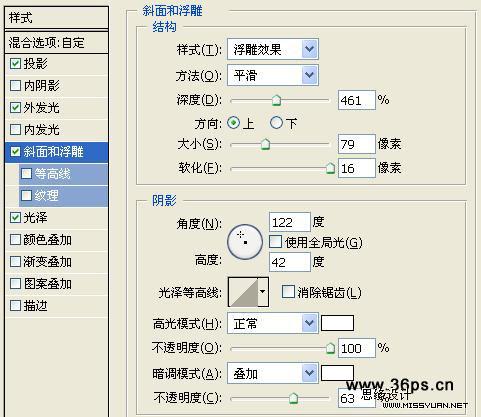Click the angle dial light direction control

pos(245,242)
